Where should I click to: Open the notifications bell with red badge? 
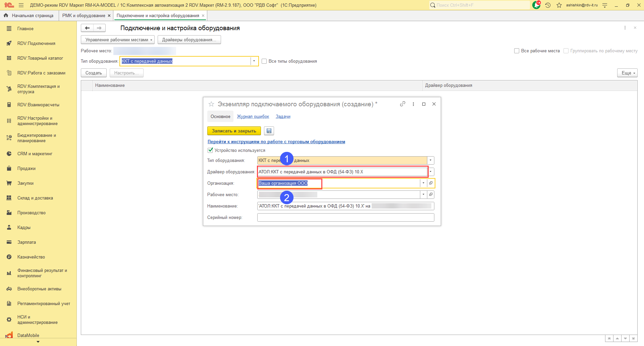[x=536, y=5]
